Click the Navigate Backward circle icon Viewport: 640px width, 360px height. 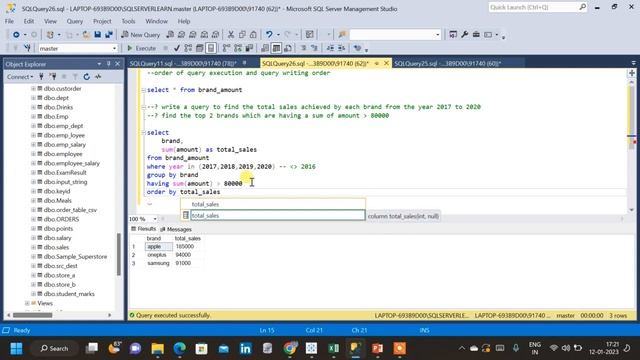pos(16,35)
